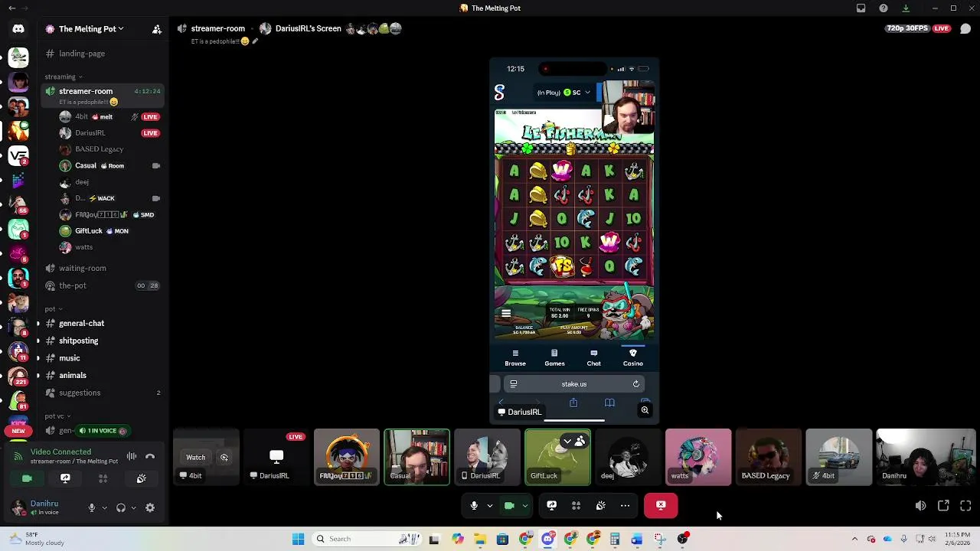Screen dimensions: 980x551
Task: Open OBS Studio from taskbar
Action: (x=682, y=539)
